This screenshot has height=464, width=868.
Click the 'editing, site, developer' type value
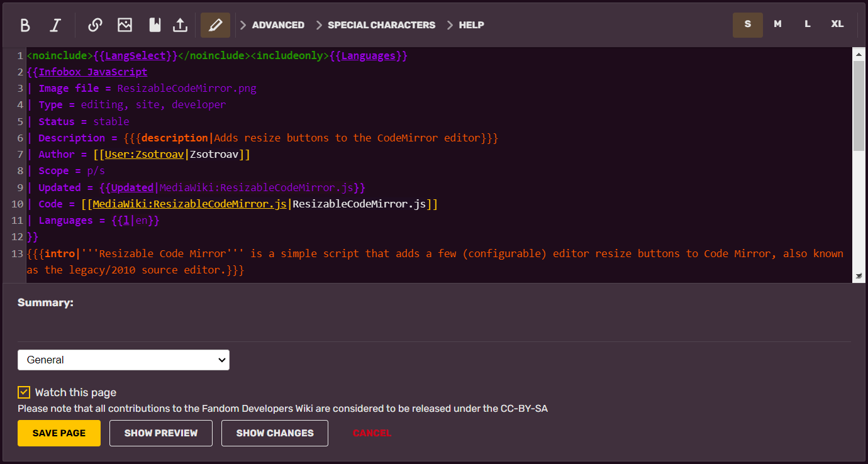click(153, 105)
